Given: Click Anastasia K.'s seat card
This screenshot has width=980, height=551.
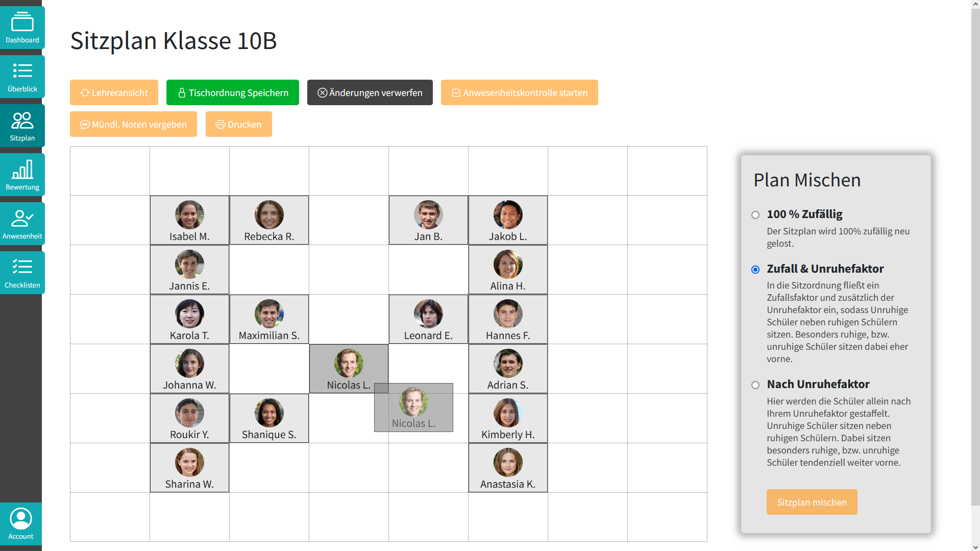Looking at the screenshot, I should (508, 468).
